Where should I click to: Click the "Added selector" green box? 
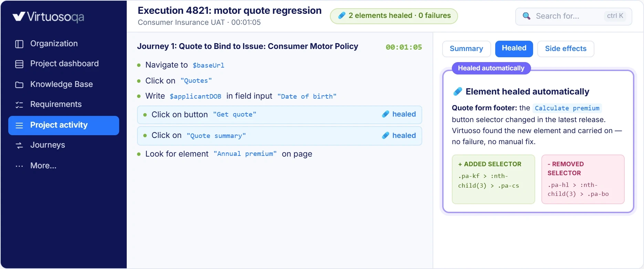493,179
